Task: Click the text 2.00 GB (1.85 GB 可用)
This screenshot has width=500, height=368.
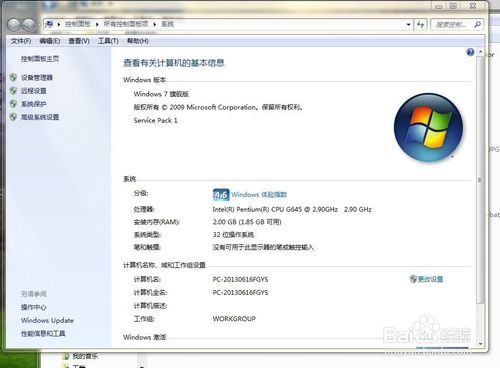Action: click(247, 222)
